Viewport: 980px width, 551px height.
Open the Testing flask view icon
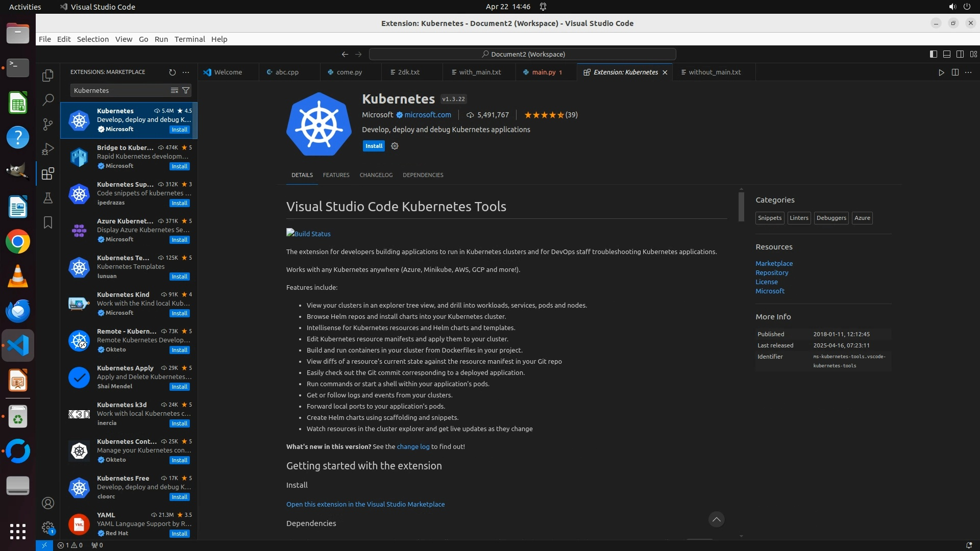(x=48, y=198)
